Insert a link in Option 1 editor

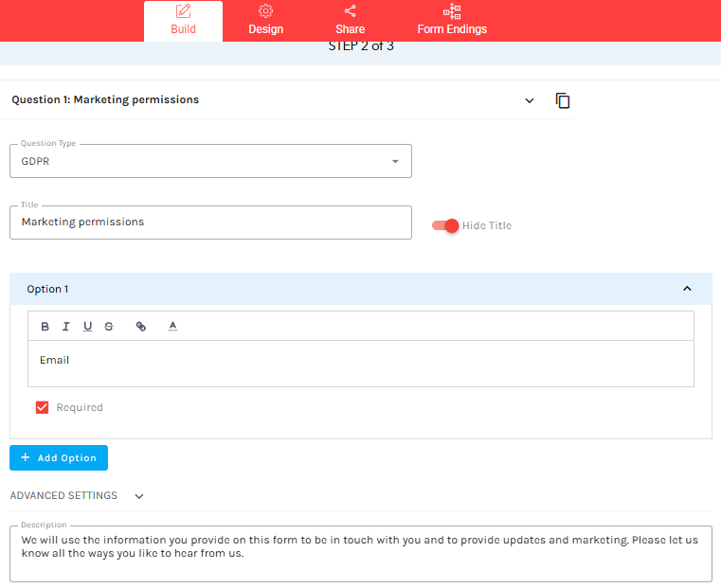point(141,326)
